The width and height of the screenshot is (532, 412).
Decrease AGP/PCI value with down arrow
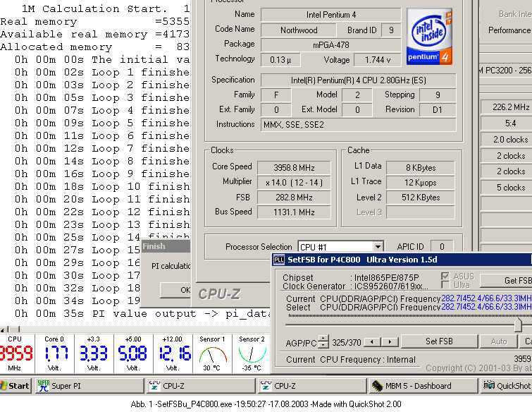coord(323,345)
